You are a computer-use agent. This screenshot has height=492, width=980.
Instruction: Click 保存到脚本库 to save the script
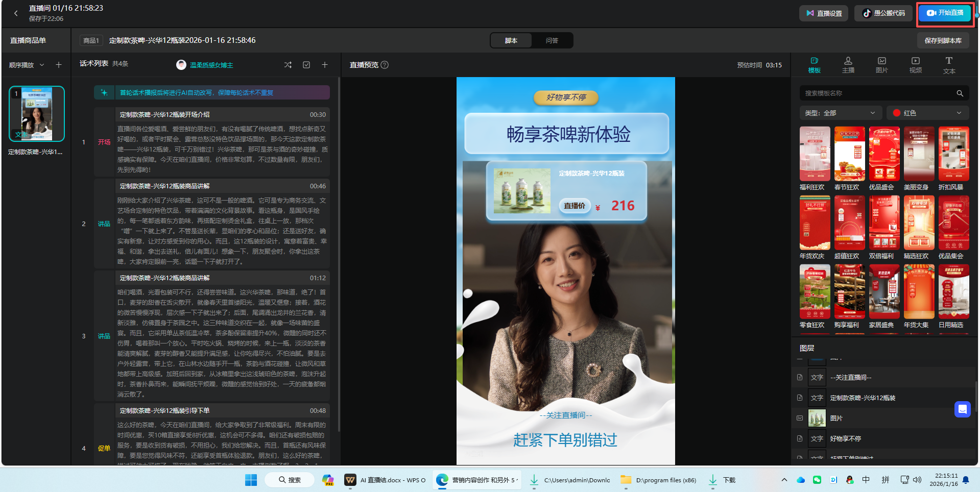pos(943,40)
